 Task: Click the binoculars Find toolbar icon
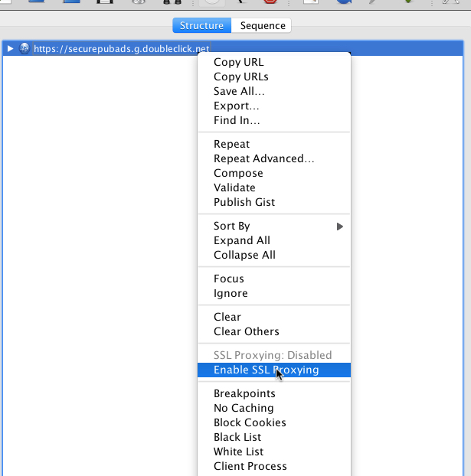172,2
